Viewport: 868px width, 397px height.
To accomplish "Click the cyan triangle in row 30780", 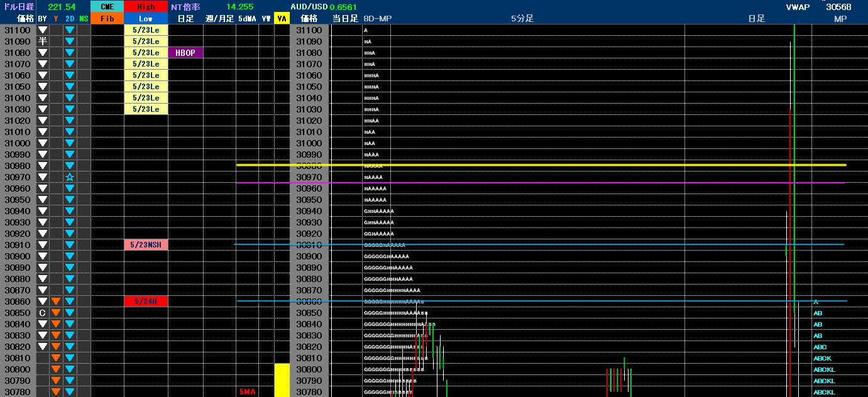I will pyautogui.click(x=70, y=392).
